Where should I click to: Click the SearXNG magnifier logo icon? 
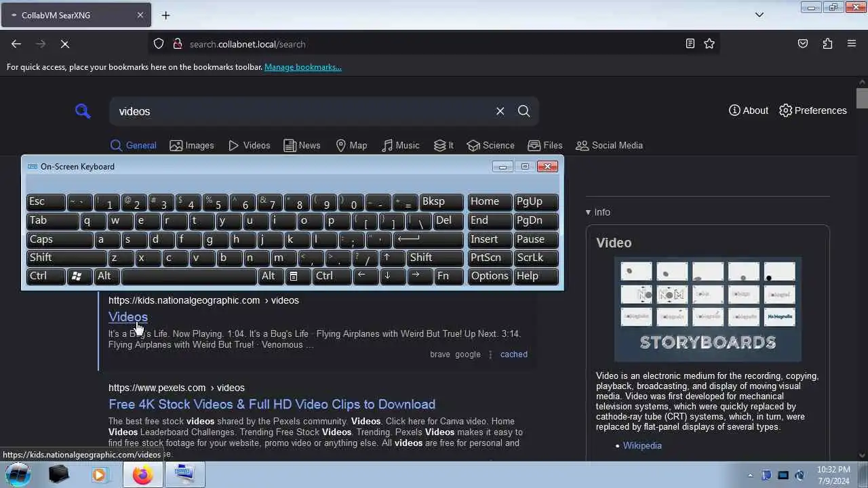(83, 111)
